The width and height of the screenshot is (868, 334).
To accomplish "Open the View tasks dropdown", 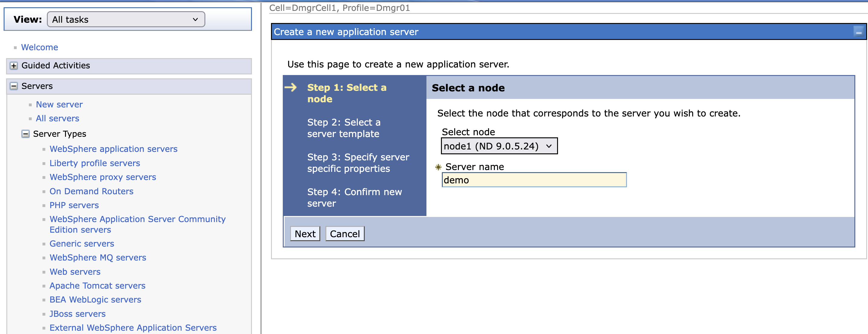I will (x=126, y=20).
